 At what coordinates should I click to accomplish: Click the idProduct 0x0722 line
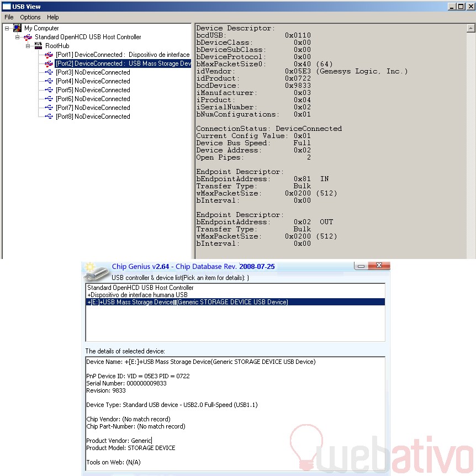[x=253, y=78]
